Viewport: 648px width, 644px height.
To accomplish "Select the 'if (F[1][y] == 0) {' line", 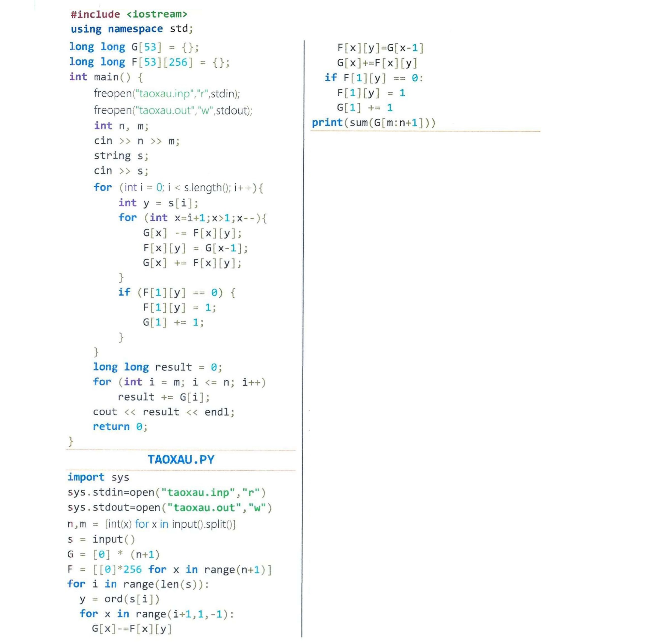I will [x=177, y=292].
